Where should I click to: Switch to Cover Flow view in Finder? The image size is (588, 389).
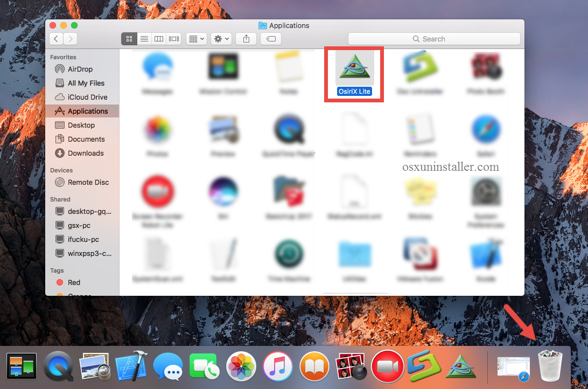[173, 38]
